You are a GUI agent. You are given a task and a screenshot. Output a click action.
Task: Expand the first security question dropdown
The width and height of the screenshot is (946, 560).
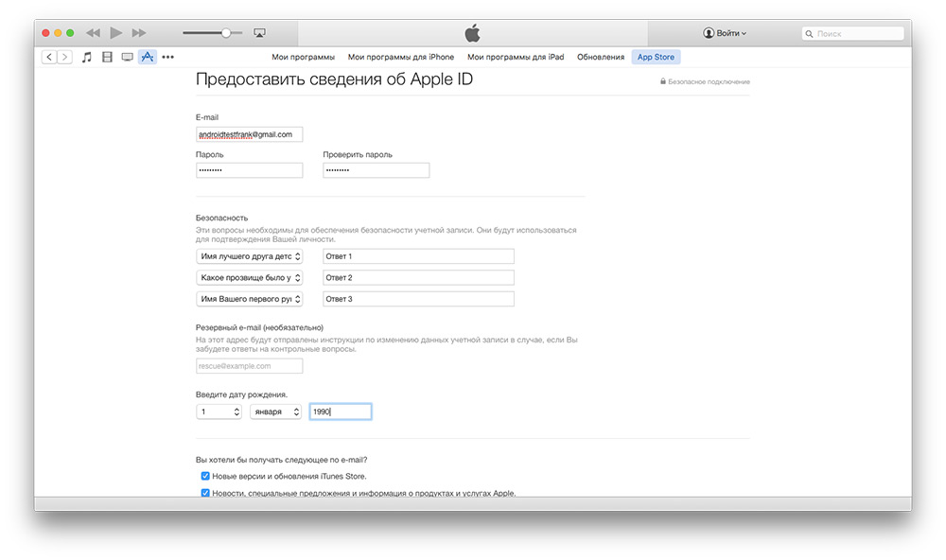click(250, 256)
